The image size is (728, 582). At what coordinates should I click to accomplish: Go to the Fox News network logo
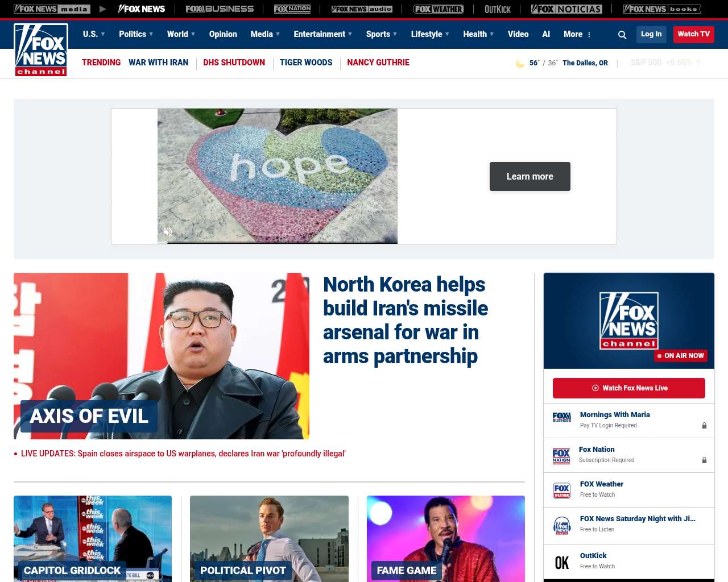(x=141, y=9)
